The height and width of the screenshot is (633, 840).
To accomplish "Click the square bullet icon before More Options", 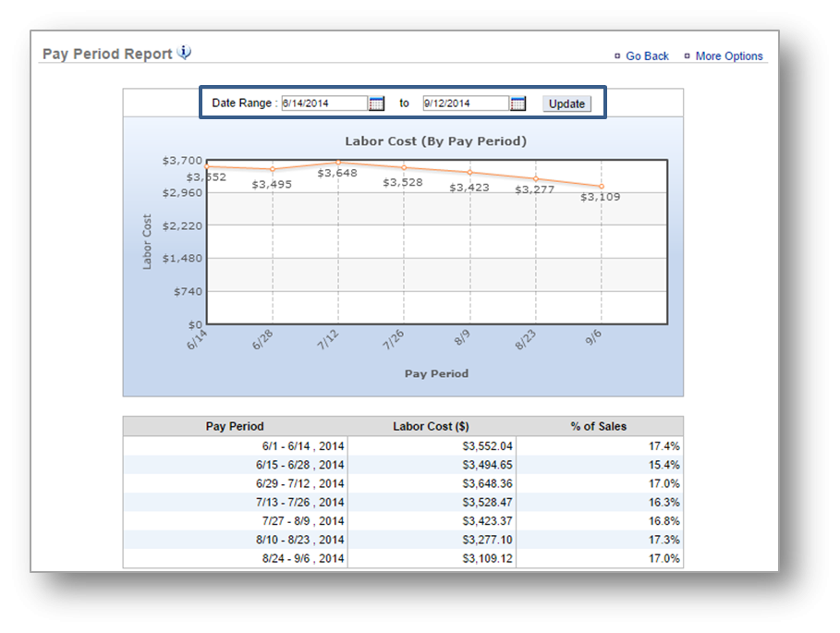I will (x=685, y=55).
